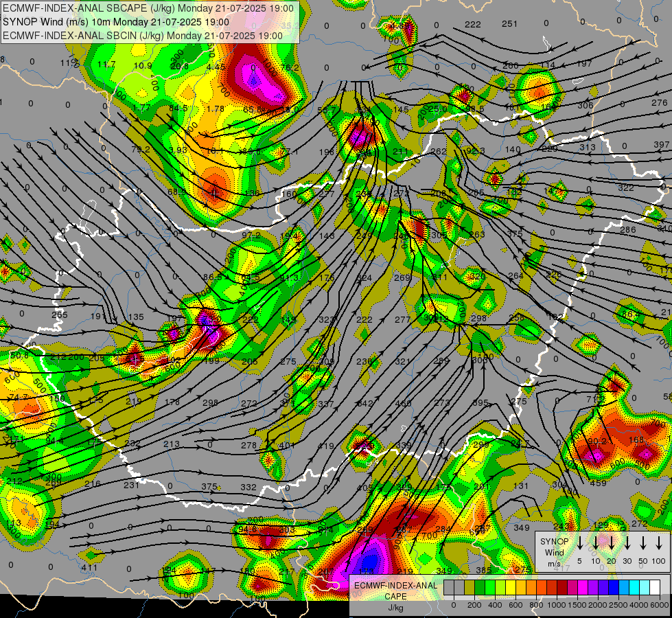
Task: Click the map value 265
Action: (60, 314)
